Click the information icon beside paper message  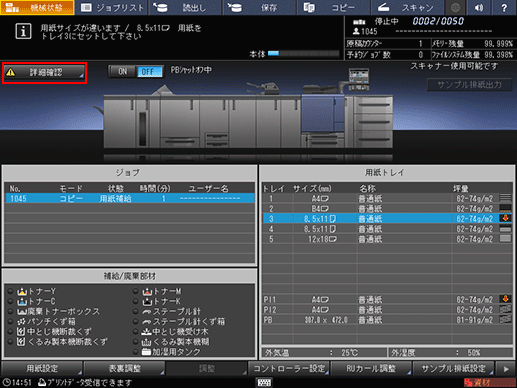(x=23, y=31)
